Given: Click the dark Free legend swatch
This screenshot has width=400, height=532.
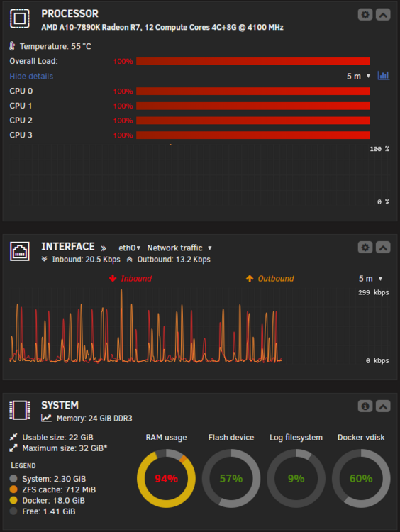Looking at the screenshot, I should (13, 511).
